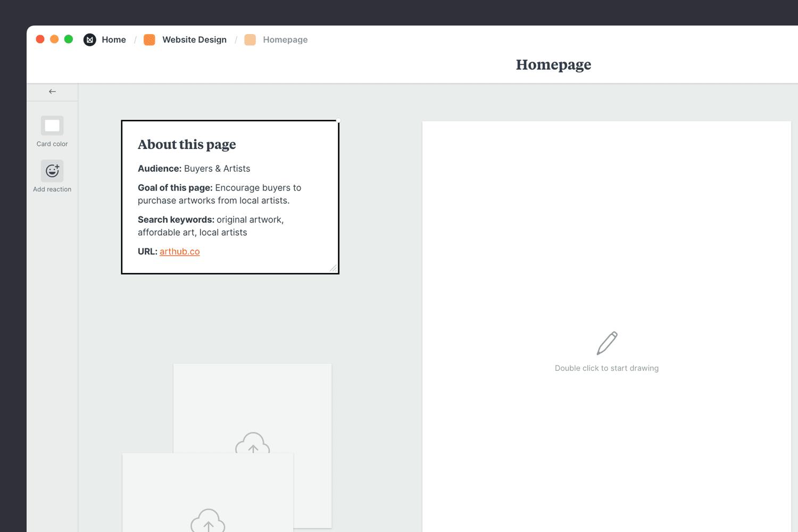The image size is (798, 532).
Task: Click the Homepage board icon in breadcrumb
Action: (x=250, y=39)
